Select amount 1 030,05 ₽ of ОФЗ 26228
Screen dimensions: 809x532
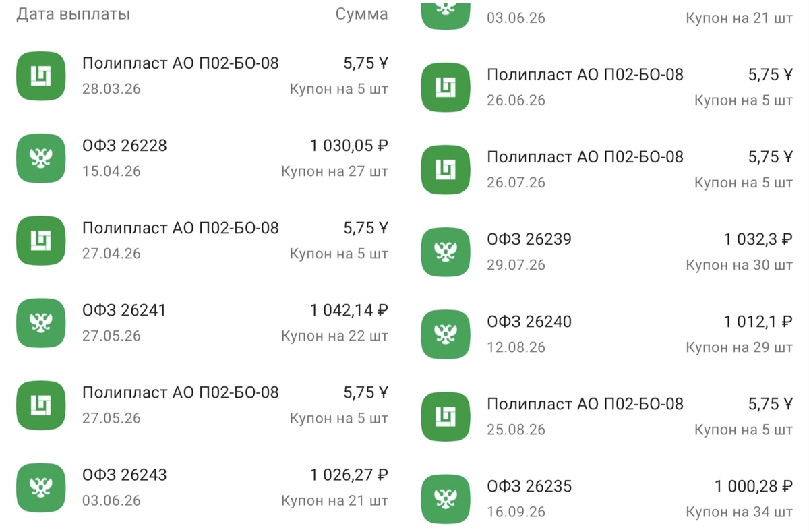(x=349, y=146)
